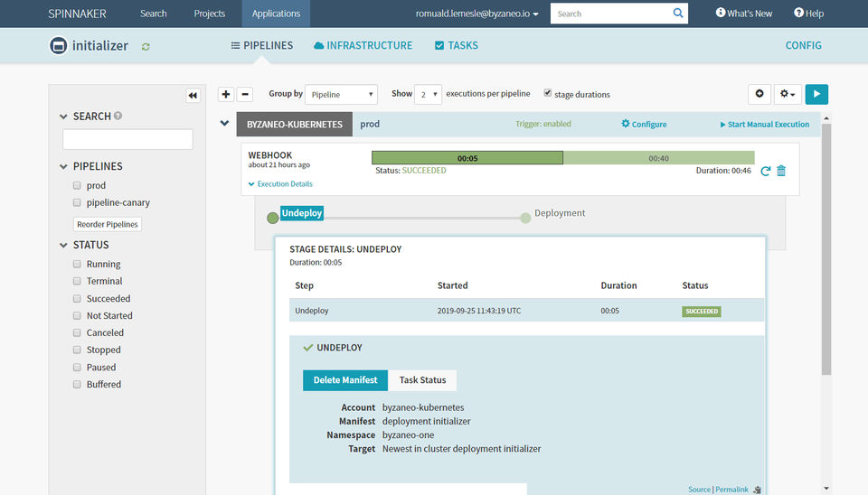The image size is (868, 495).
Task: Go to the Search nav item
Action: point(154,14)
